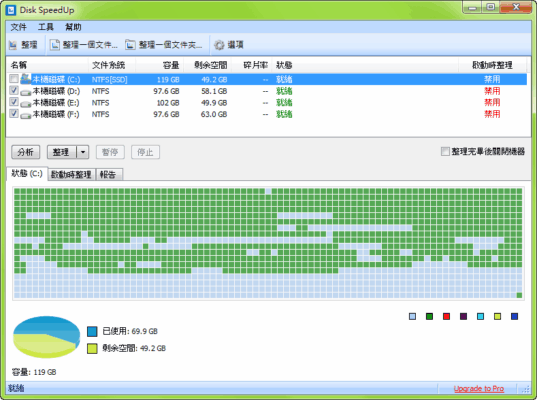Click the 已使用: 69.9 GB label
The height and width of the screenshot is (400, 537).
click(x=130, y=331)
